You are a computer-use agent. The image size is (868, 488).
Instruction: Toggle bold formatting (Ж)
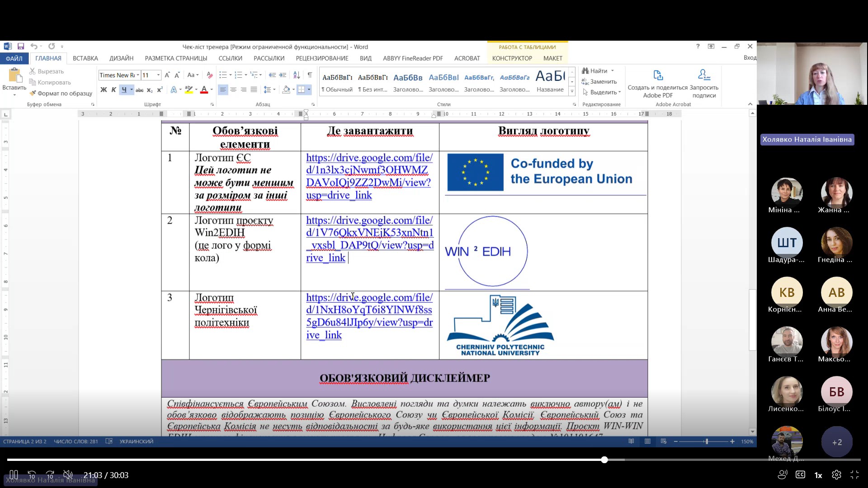pyautogui.click(x=104, y=89)
